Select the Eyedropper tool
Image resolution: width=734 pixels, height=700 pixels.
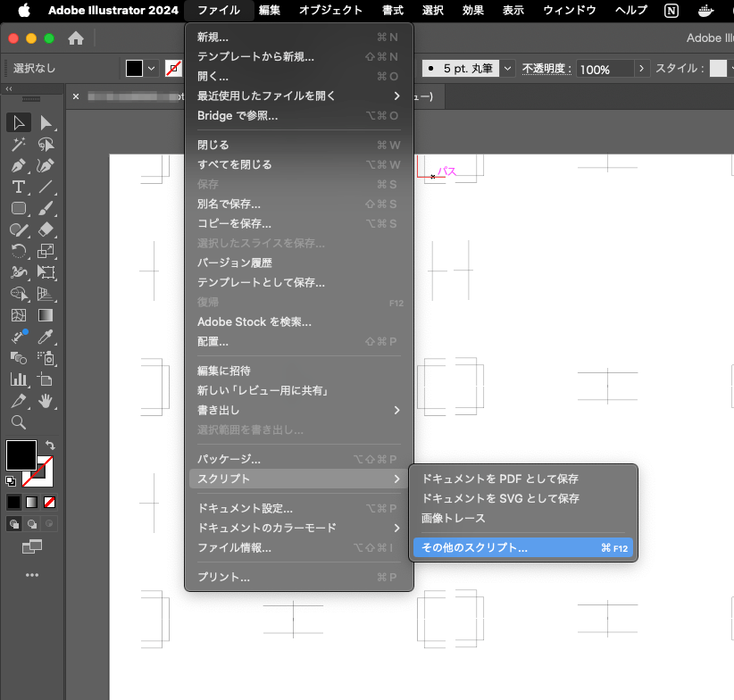[46, 337]
